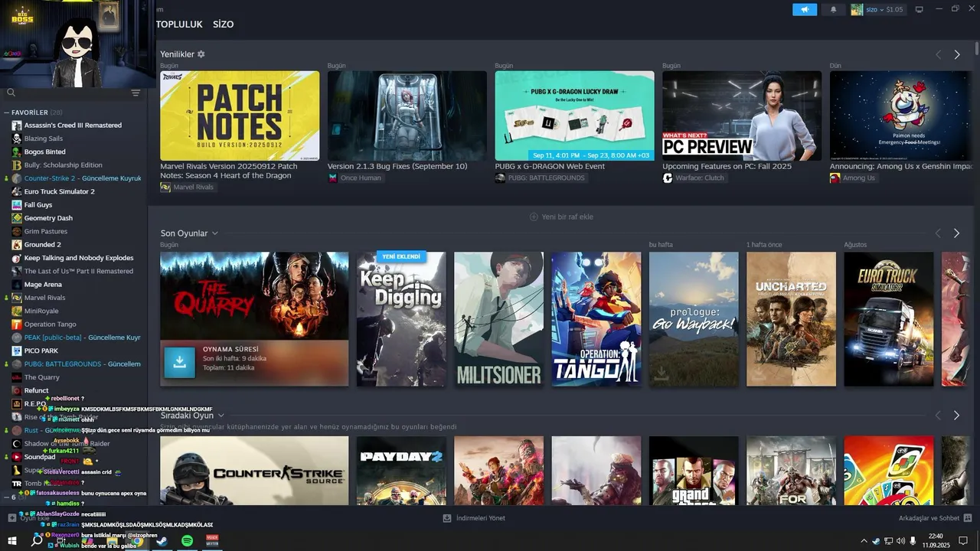Select the Uncharted collection cover

(x=791, y=319)
